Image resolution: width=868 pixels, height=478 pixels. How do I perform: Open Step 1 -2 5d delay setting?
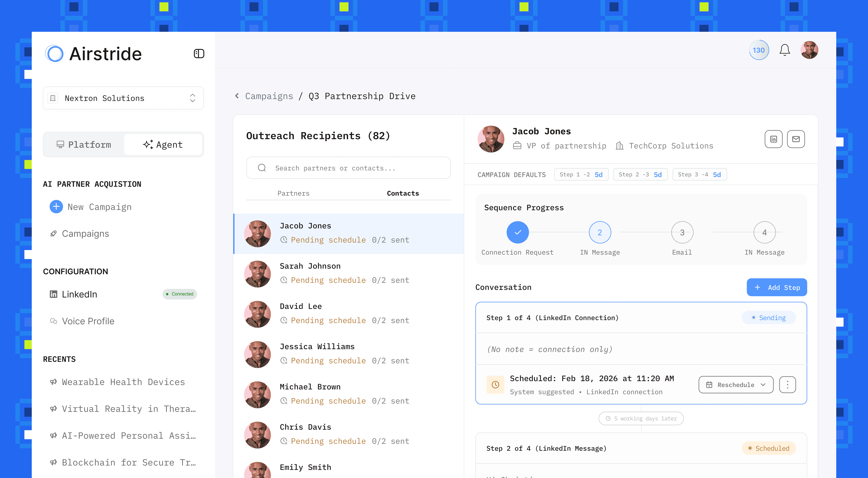point(581,175)
